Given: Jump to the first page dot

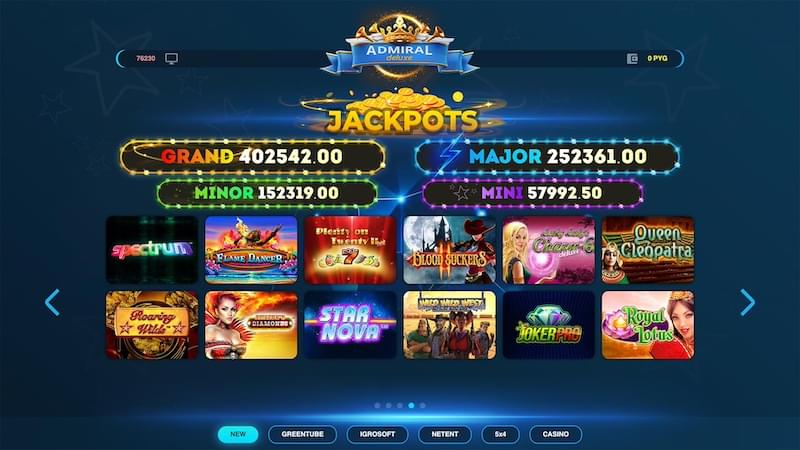Looking at the screenshot, I should click(377, 406).
